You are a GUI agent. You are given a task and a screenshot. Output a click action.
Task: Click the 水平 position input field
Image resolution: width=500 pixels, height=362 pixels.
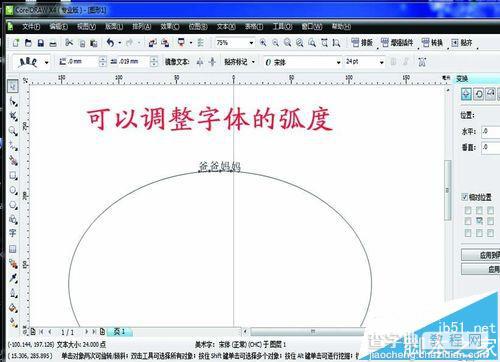coord(490,132)
